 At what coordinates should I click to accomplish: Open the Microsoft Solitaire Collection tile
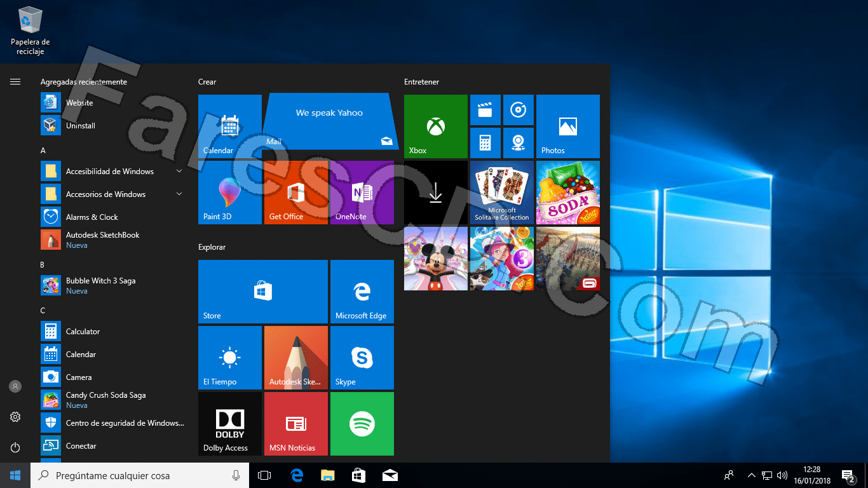[501, 193]
